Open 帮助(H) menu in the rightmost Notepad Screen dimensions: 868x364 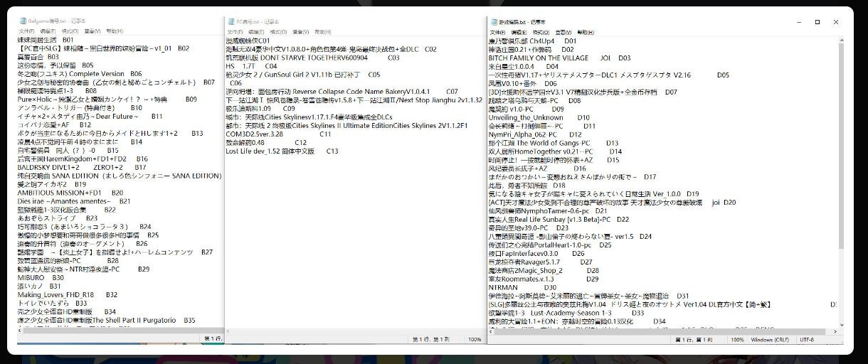point(586,32)
